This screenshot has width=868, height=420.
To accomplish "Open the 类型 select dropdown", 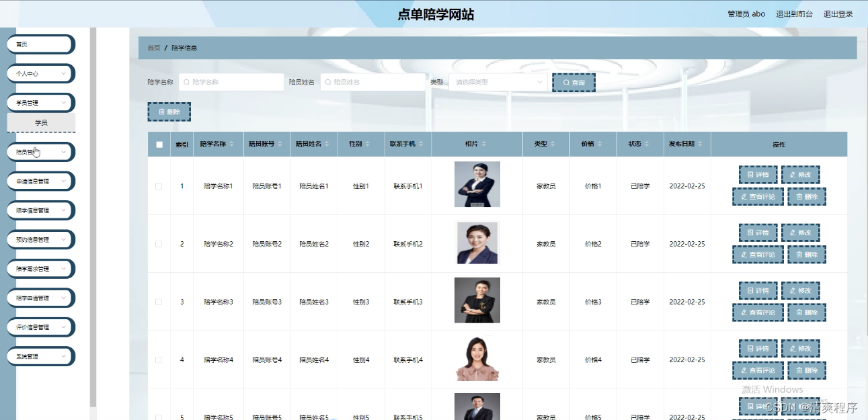I will (x=498, y=82).
